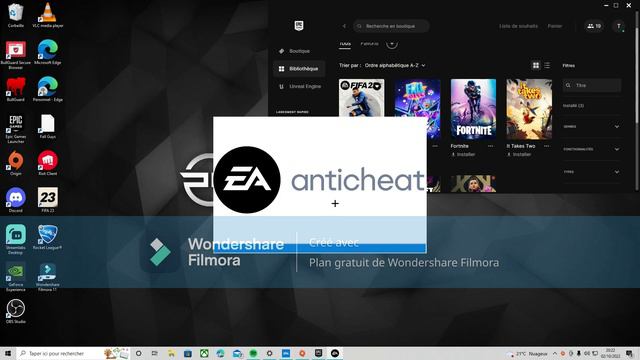Screen dimensions: 640x360
Task: Go back with the launcher back arrow
Action: pyautogui.click(x=344, y=26)
